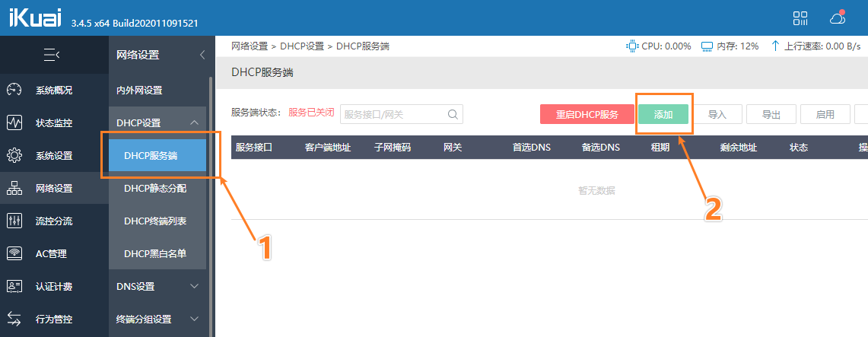The width and height of the screenshot is (868, 337).
Task: Click the 租期 column header
Action: tap(660, 147)
